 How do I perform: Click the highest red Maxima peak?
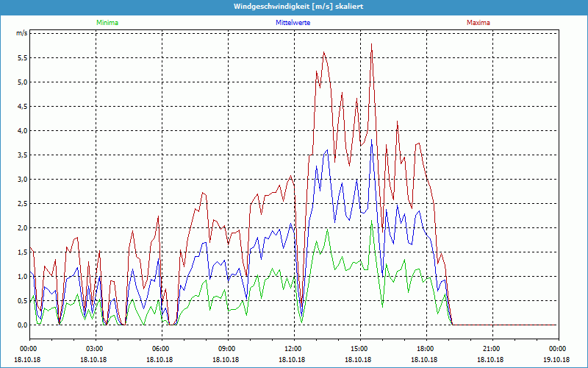pyautogui.click(x=372, y=45)
